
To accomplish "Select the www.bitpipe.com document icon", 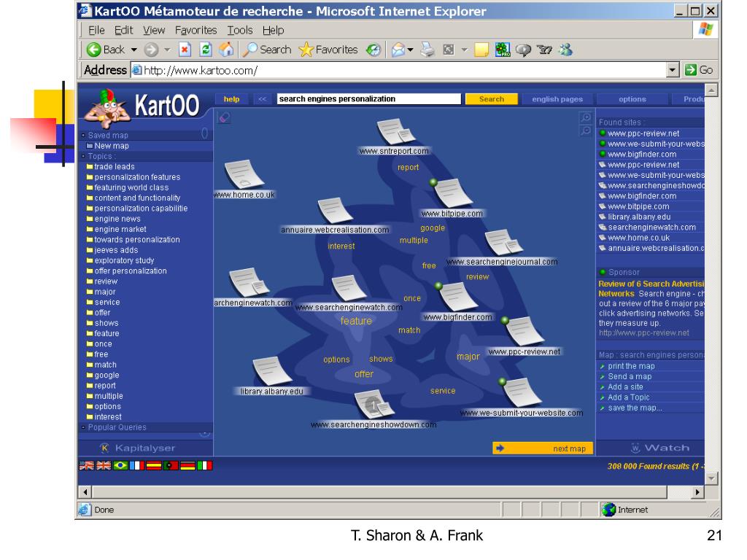I will [452, 193].
